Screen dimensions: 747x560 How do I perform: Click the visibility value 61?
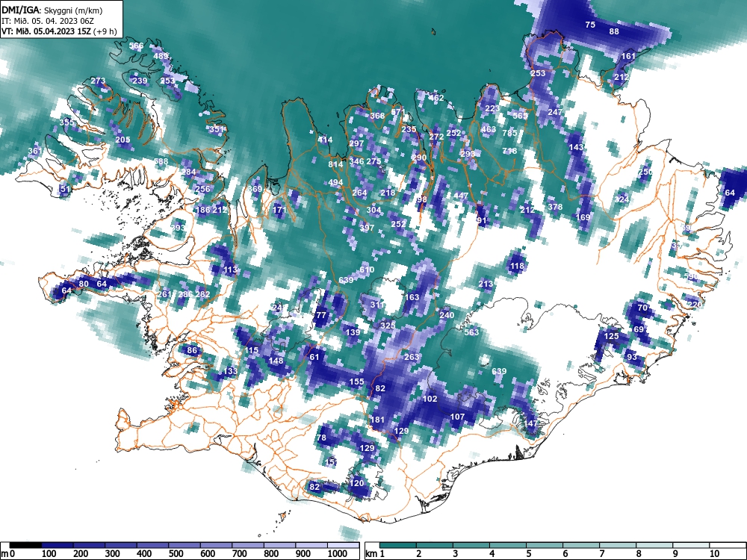[314, 357]
